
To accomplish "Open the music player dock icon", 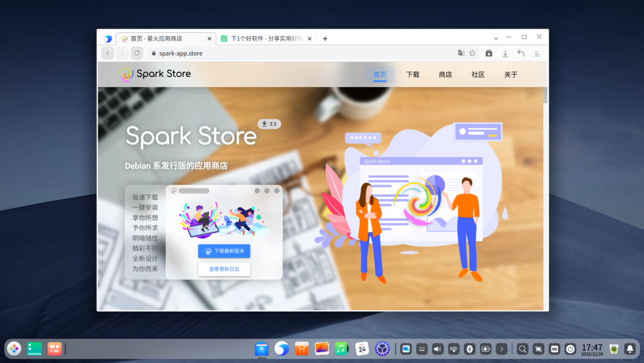I will coord(342,349).
